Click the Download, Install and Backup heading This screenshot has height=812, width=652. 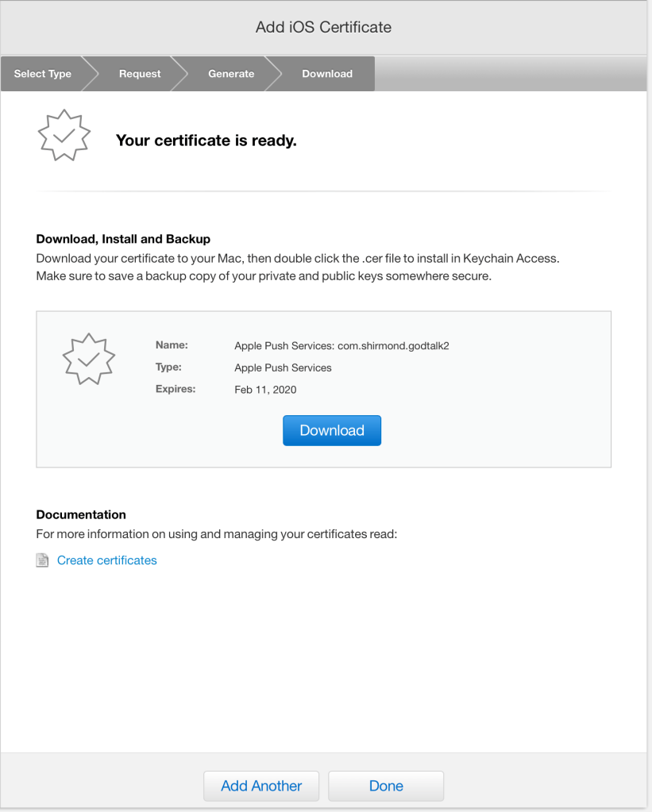[x=123, y=239]
